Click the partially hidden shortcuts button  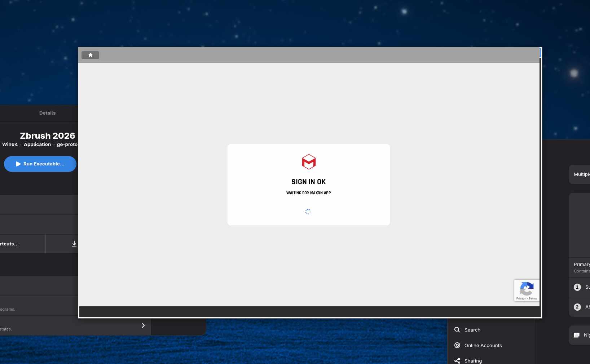[23, 244]
